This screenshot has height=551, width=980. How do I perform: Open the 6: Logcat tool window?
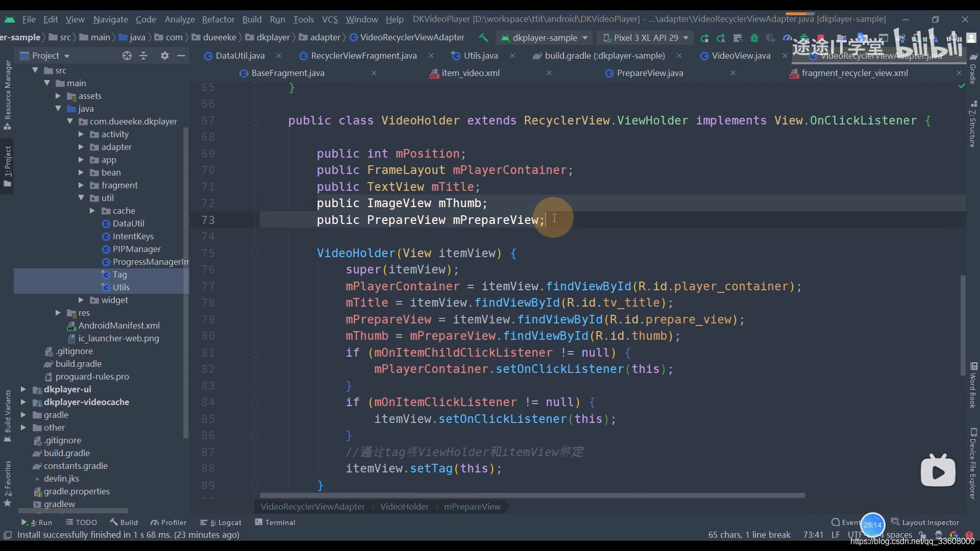pos(221,522)
